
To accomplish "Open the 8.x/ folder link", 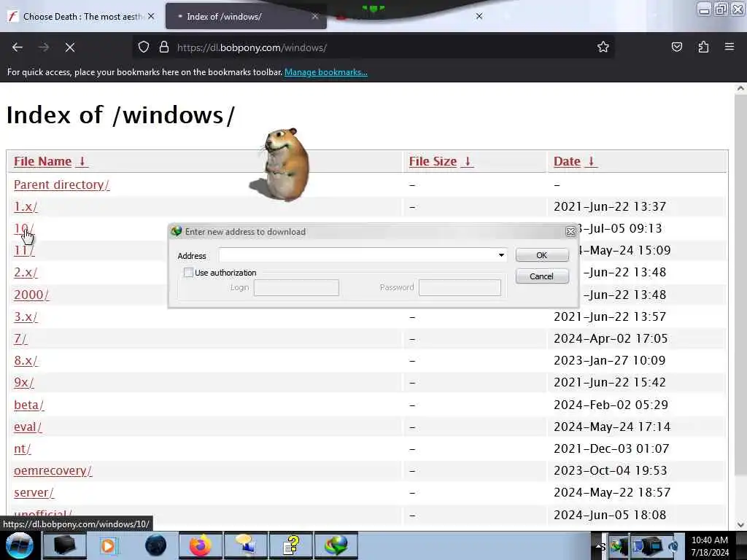I will [26, 360].
